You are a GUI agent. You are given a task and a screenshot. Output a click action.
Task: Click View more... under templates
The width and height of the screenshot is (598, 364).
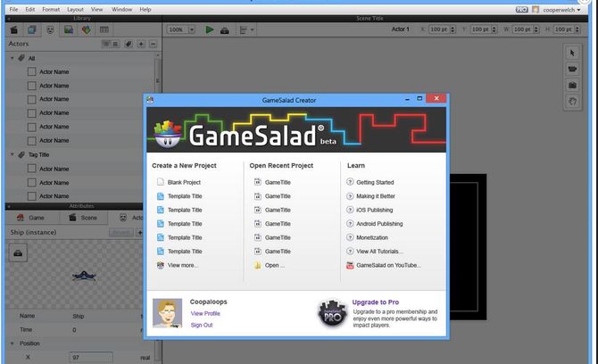click(183, 265)
